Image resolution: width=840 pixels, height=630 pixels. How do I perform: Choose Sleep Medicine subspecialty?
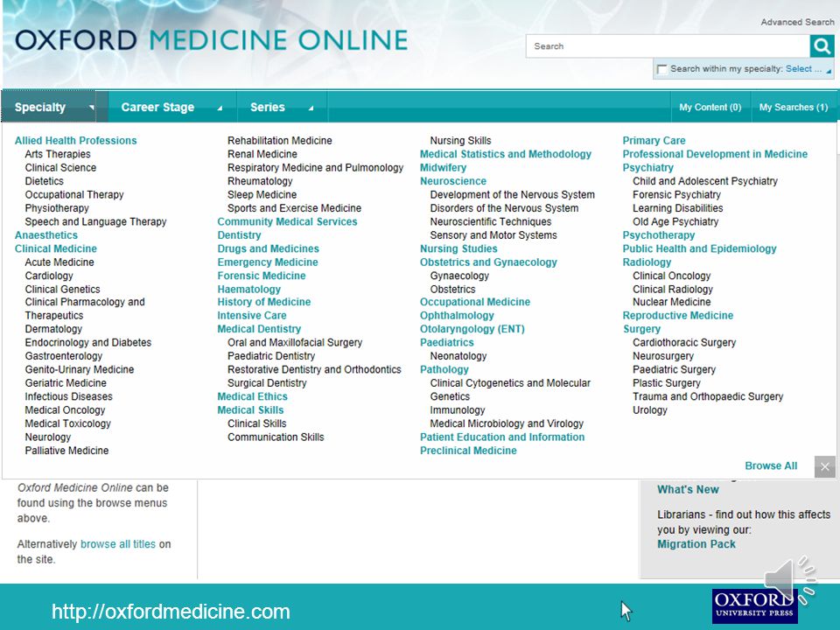point(262,194)
